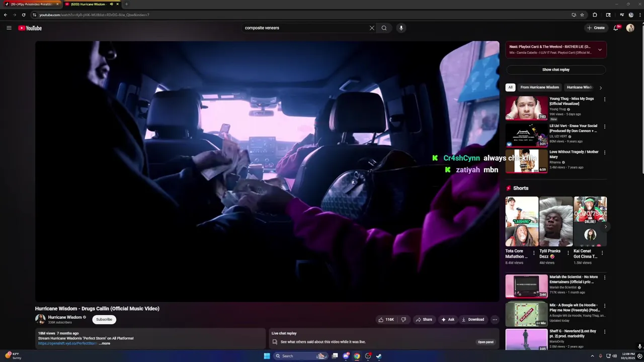Open menu for Tota Core short
Screen dimensions: 644x362
[x=534, y=253]
